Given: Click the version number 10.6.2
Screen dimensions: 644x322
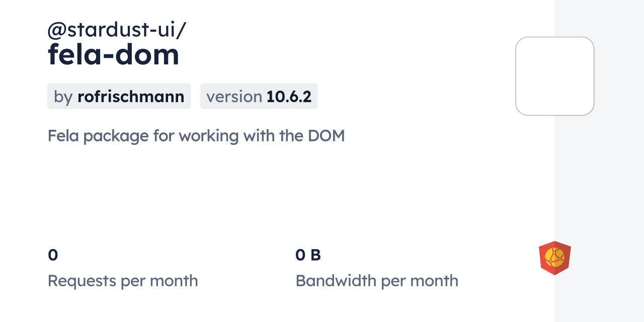Looking at the screenshot, I should pyautogui.click(x=289, y=96).
